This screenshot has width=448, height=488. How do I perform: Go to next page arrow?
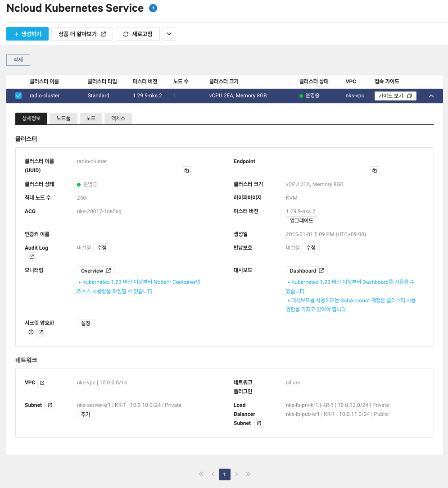point(236,474)
